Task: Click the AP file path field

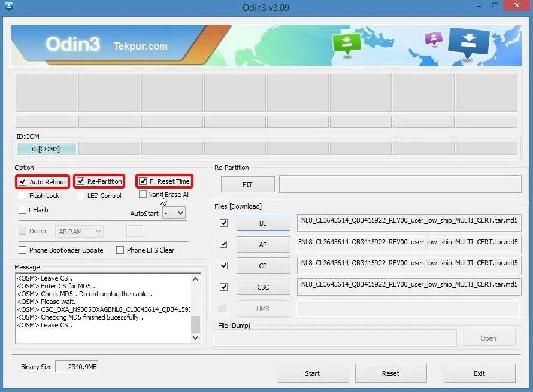Action: coord(409,244)
